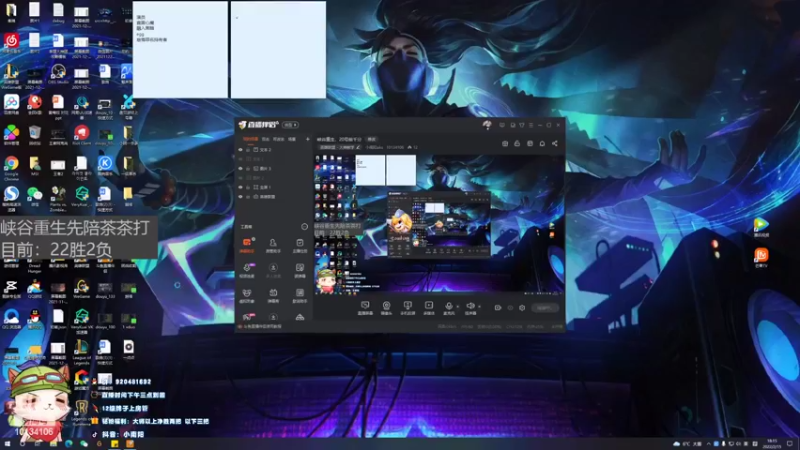The width and height of the screenshot is (800, 450).
Task: Open WeChat desktop shortcut
Action: [x=35, y=194]
